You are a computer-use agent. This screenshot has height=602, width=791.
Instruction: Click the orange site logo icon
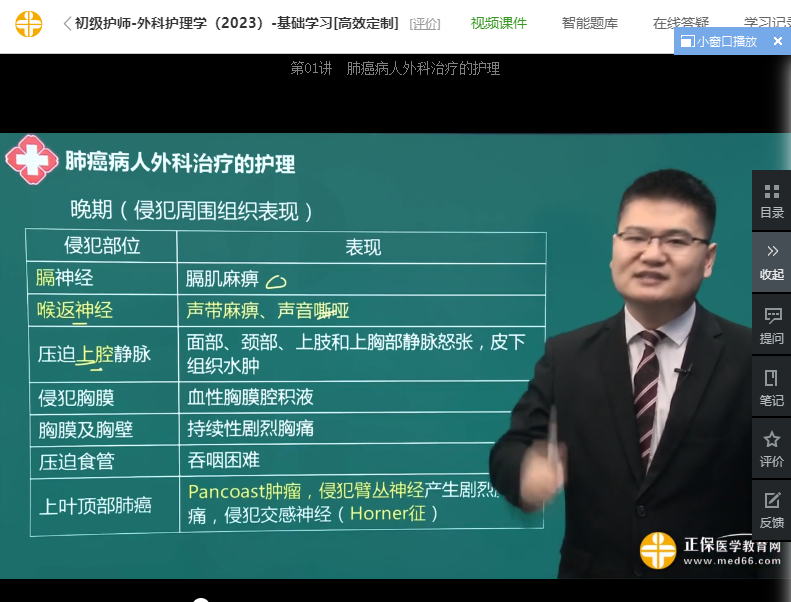tap(29, 23)
